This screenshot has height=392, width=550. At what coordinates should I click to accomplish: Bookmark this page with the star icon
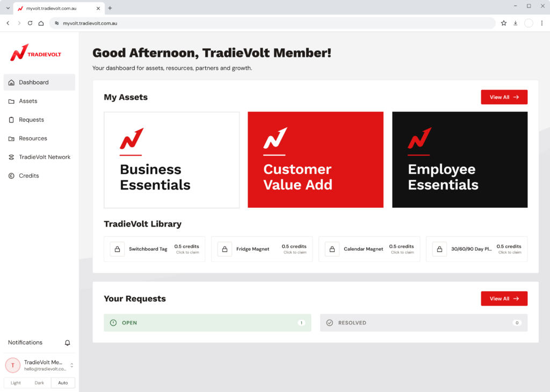504,23
